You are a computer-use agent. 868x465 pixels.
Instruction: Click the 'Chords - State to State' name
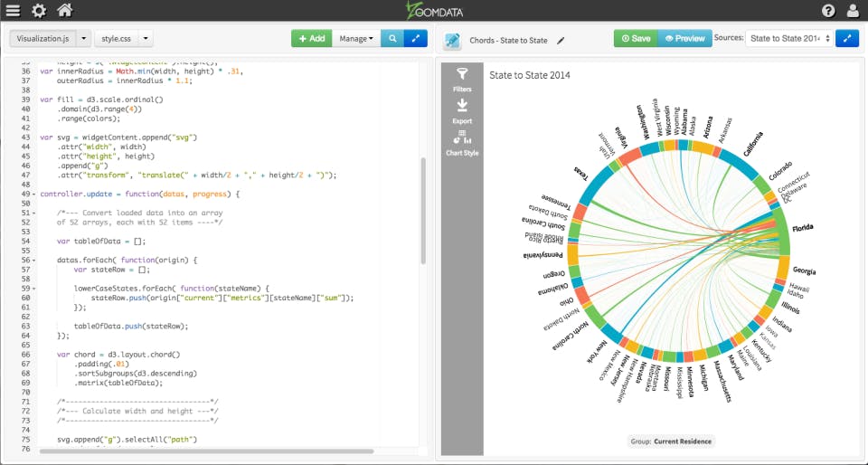(x=508, y=41)
